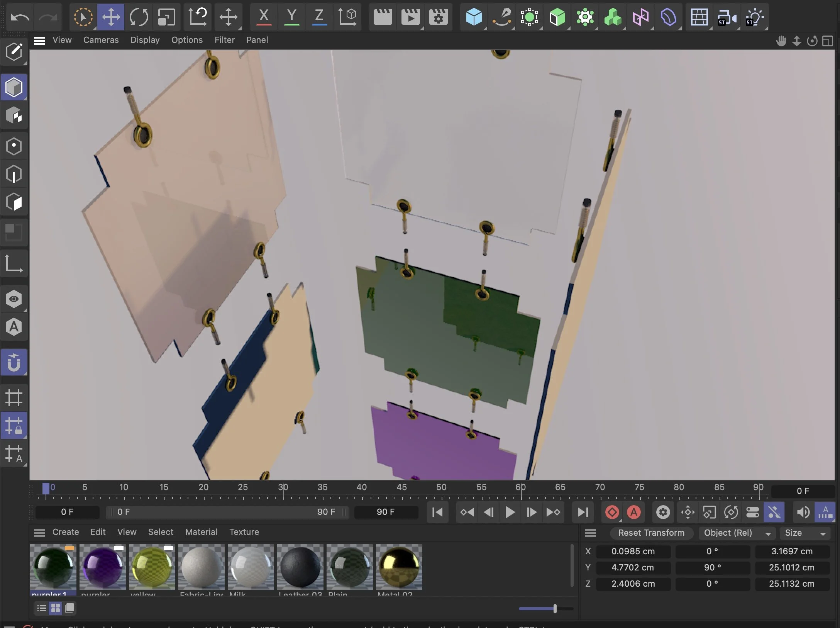Open material manager hamburger menu
The width and height of the screenshot is (840, 628).
(39, 533)
